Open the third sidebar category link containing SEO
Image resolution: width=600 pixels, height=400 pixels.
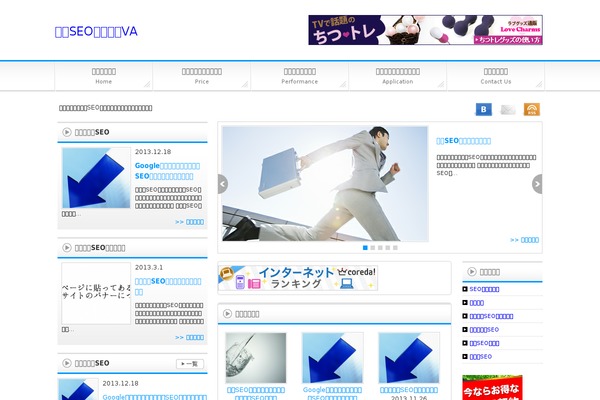tap(491, 316)
